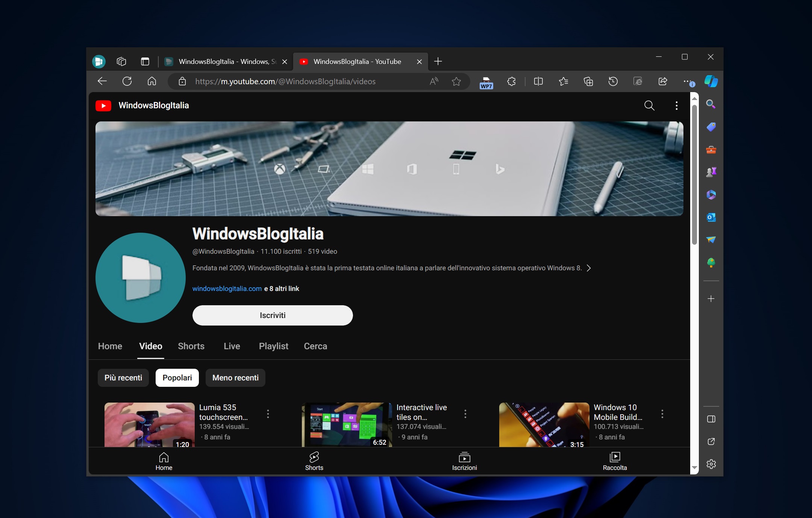The height and width of the screenshot is (518, 812).
Task: View site info via the padlock icon
Action: (x=182, y=81)
